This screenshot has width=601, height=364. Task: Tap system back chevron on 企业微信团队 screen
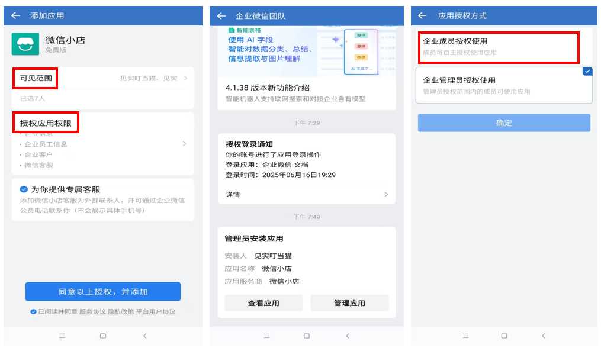(348, 336)
